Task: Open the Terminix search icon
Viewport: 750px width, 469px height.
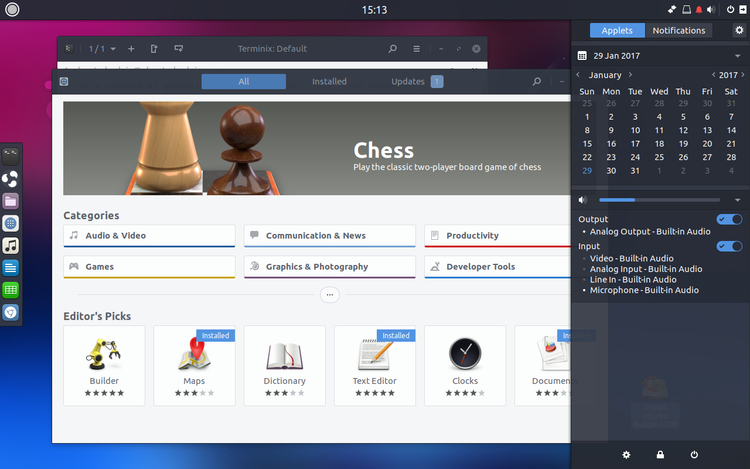Action: 392,49
